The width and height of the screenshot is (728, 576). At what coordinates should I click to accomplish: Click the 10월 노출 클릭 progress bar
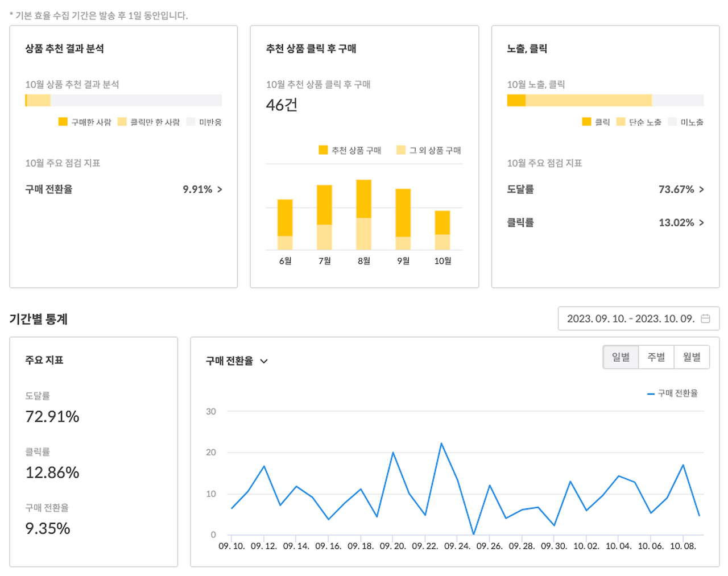coord(605,100)
